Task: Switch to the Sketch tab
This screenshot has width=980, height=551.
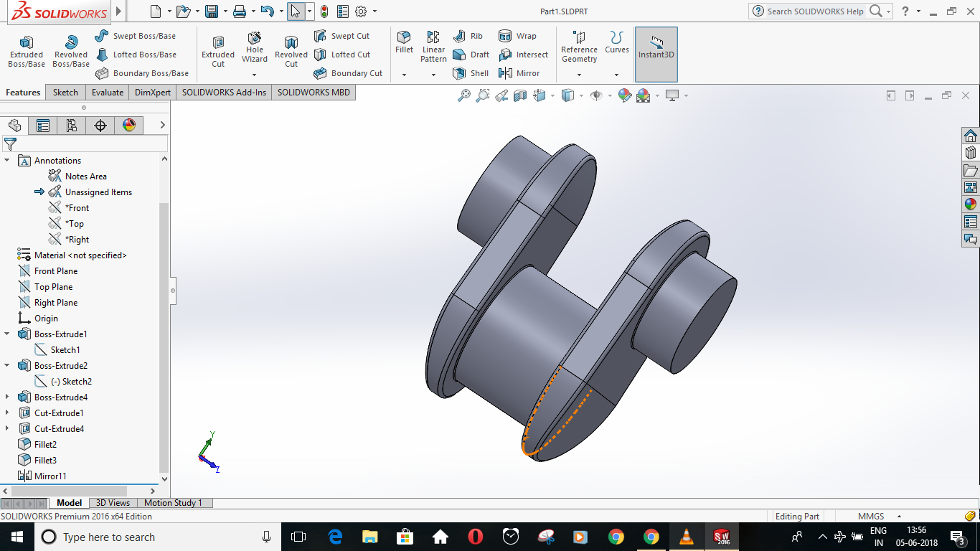Action: pos(65,92)
